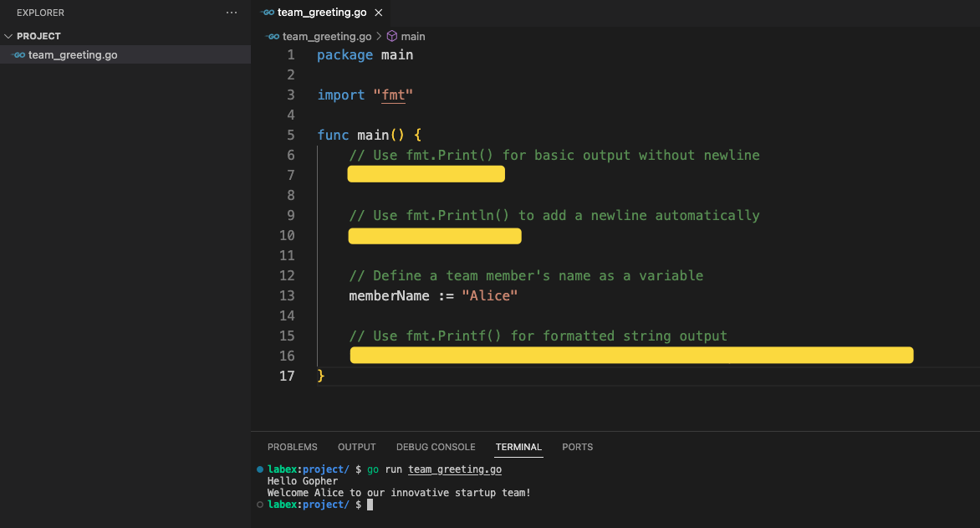The height and width of the screenshot is (528, 980).
Task: Click the underlined "fmt" import string
Action: click(x=393, y=95)
